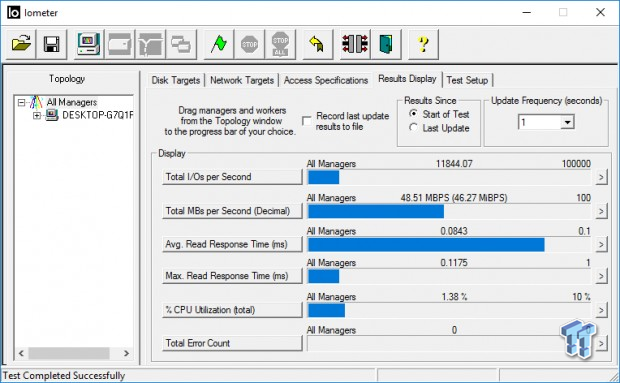Click the Total I/Os progress bar

(449, 177)
